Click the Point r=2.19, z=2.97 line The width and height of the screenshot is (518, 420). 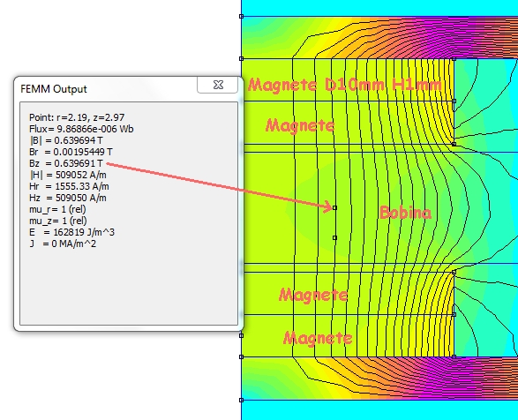[77, 117]
